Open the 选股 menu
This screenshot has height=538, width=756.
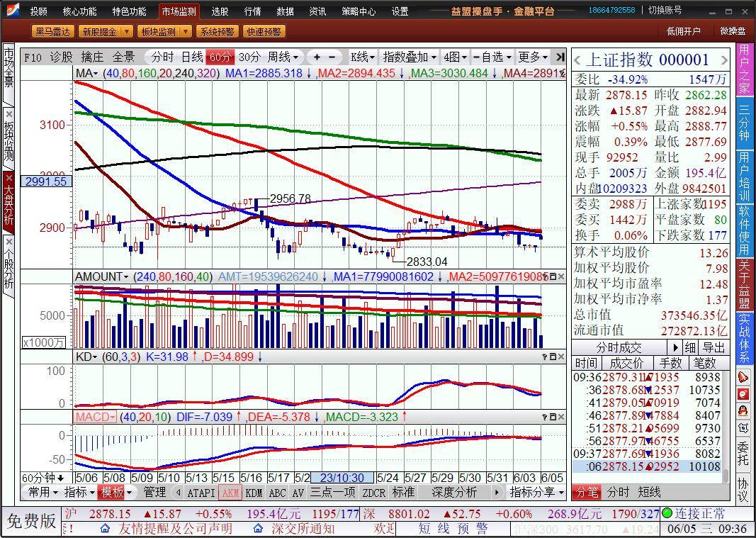[x=220, y=11]
